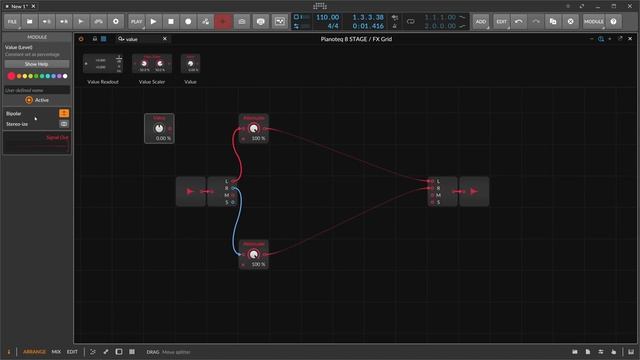The image size is (640, 360).
Task: Click the play position 1.3.3.38
Action: [368, 17]
